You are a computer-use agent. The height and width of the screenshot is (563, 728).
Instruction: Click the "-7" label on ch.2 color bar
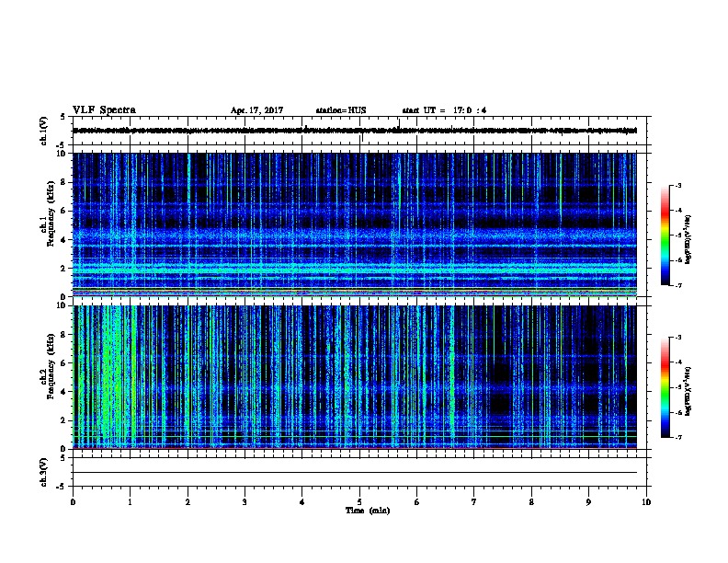coord(678,437)
